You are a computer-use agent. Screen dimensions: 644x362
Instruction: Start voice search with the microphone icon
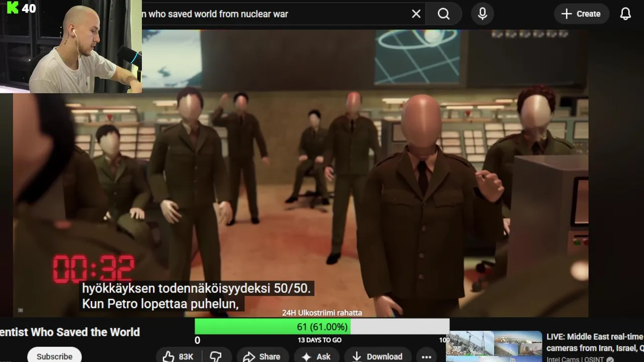pyautogui.click(x=482, y=14)
